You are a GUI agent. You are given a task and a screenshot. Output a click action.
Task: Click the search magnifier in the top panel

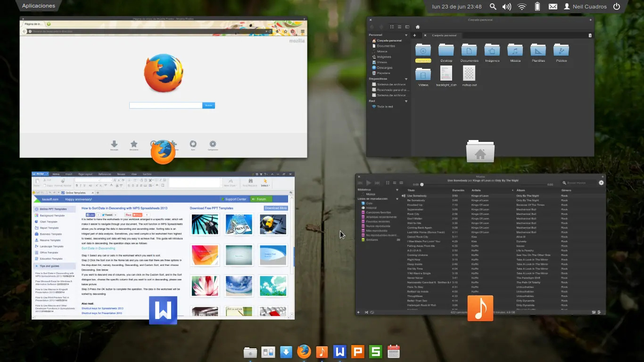pos(493,7)
